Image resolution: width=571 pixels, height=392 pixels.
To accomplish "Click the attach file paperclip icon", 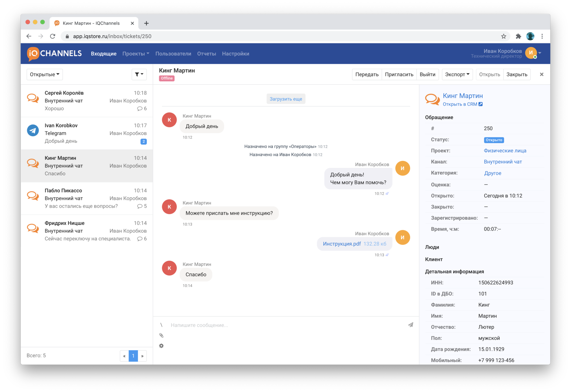I will click(161, 336).
